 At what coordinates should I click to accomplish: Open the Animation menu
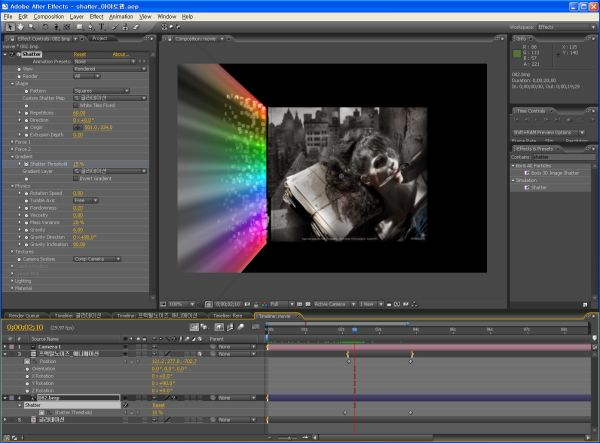(x=121, y=16)
